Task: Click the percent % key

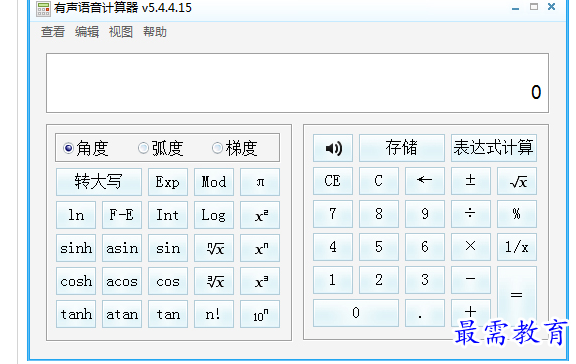Action: click(x=517, y=214)
